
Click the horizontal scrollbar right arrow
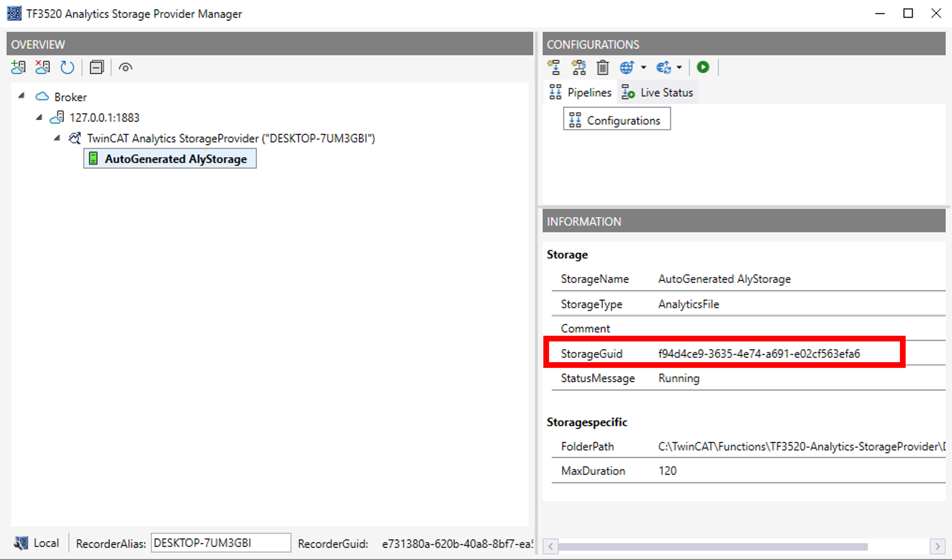(937, 546)
